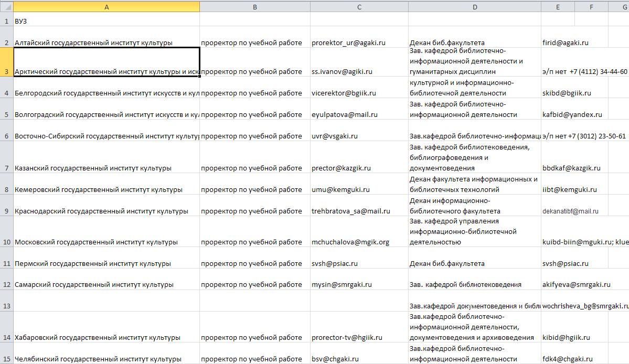Click cell Белгородский государственный институт искусств
The image size is (629, 364).
106,87
